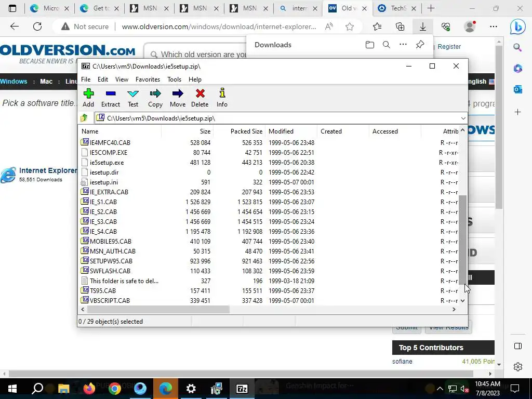Pin the Downloads panel

coord(420,45)
